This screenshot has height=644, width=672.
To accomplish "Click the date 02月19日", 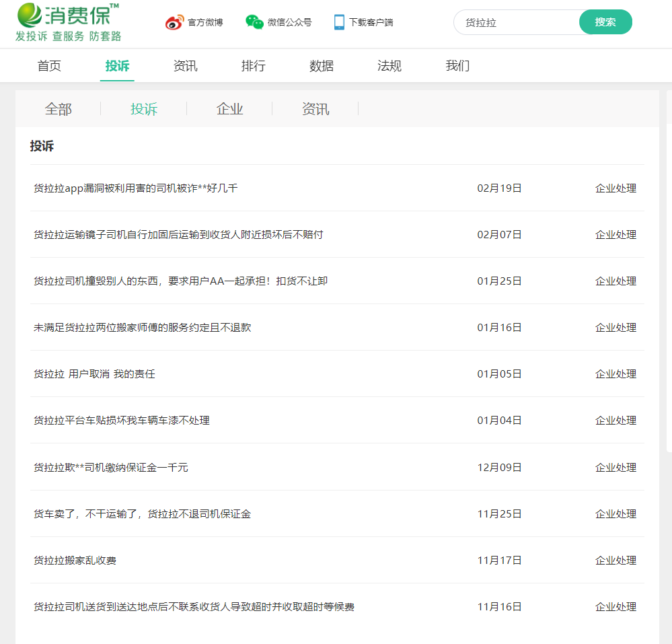I will [x=499, y=188].
